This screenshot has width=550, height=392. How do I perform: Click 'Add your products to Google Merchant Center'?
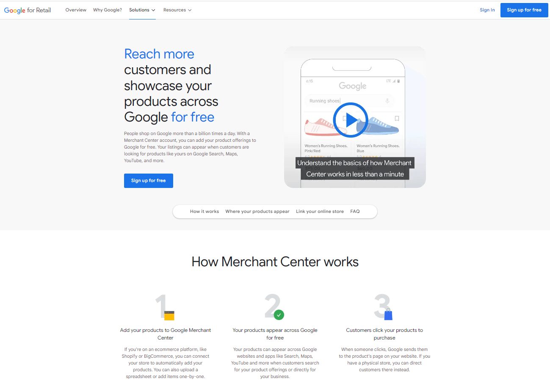click(x=166, y=334)
